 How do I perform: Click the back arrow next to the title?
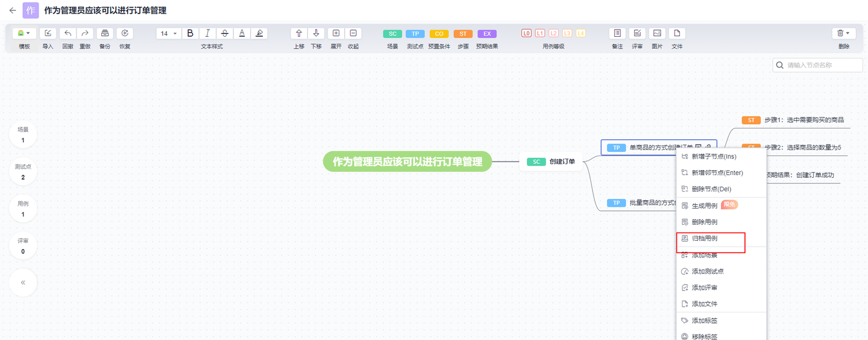click(x=13, y=10)
